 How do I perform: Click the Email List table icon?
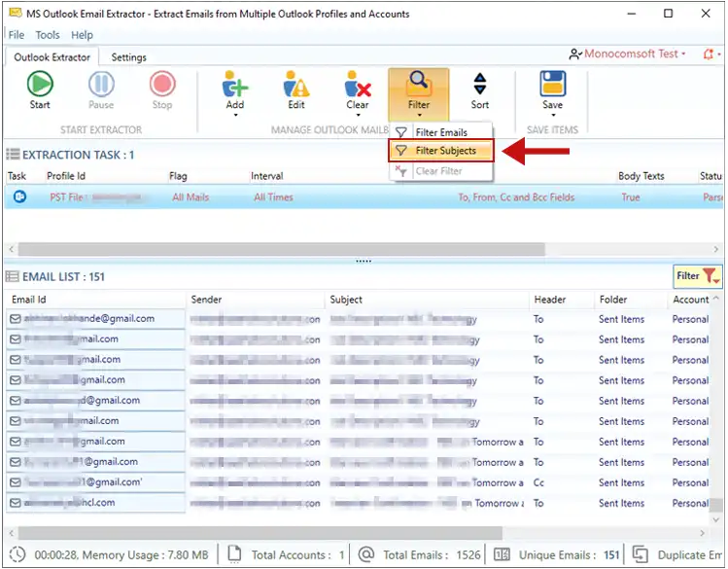click(x=13, y=277)
